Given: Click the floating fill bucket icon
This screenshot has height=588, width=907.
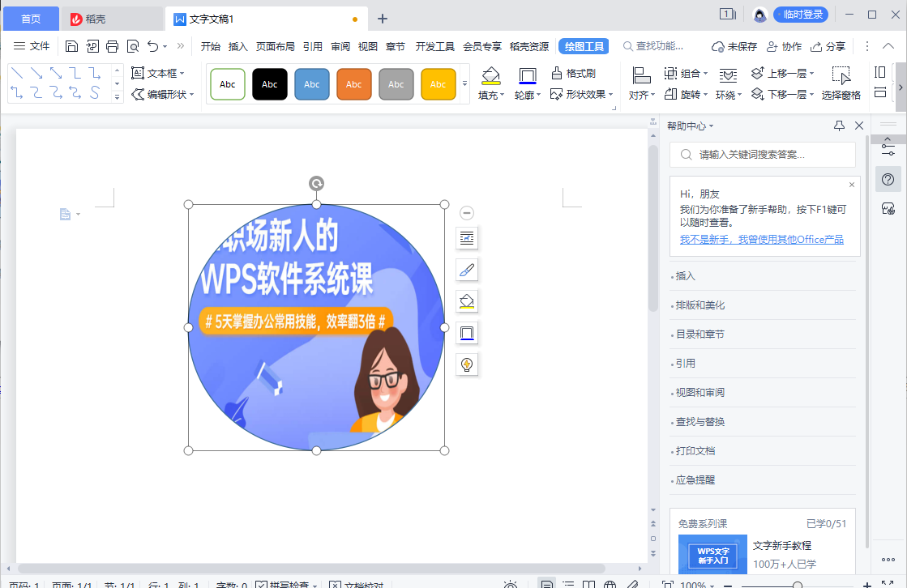Looking at the screenshot, I should coord(467,301).
